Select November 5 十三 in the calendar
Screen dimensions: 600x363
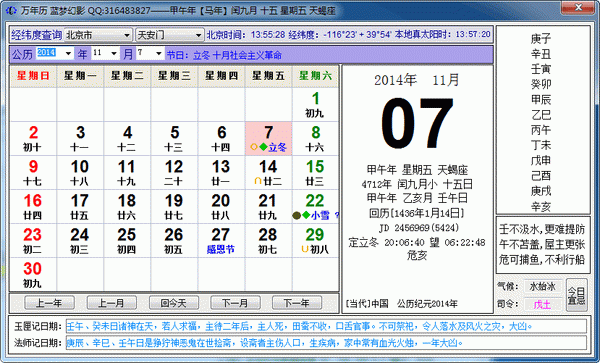pyautogui.click(x=174, y=138)
